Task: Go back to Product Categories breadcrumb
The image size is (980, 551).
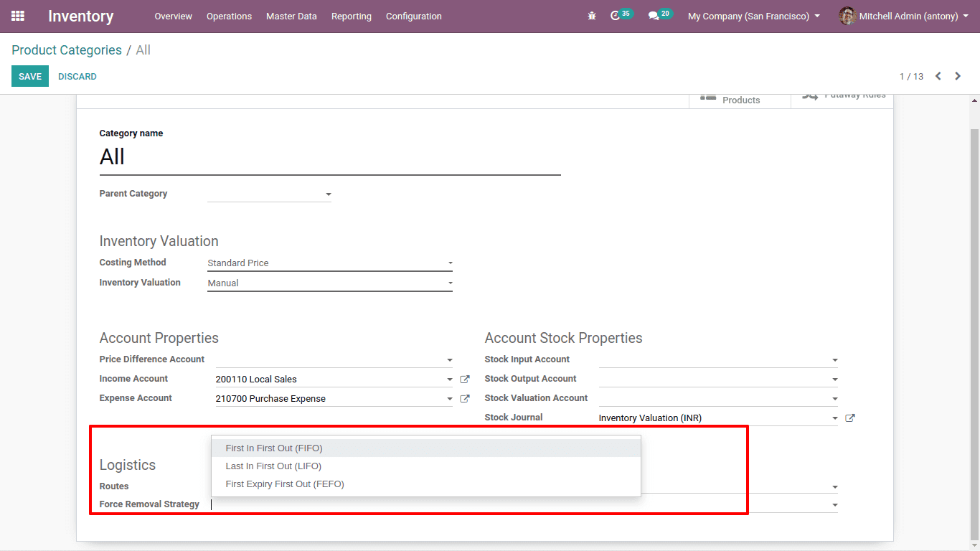Action: click(67, 50)
